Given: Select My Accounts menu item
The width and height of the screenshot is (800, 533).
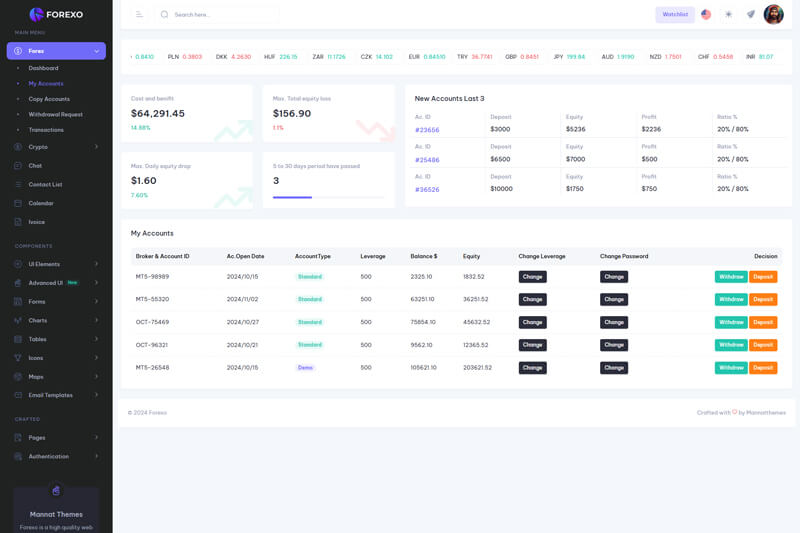Looking at the screenshot, I should (x=46, y=84).
